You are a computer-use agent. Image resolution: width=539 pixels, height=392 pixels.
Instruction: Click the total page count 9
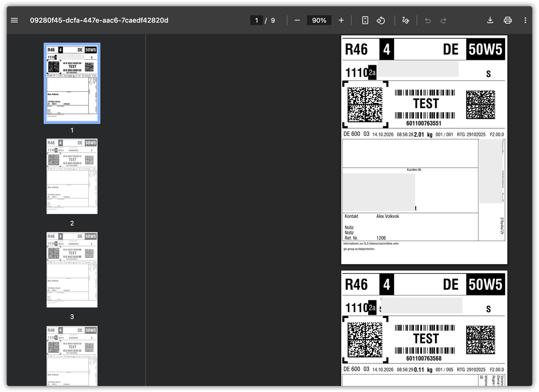click(x=273, y=20)
